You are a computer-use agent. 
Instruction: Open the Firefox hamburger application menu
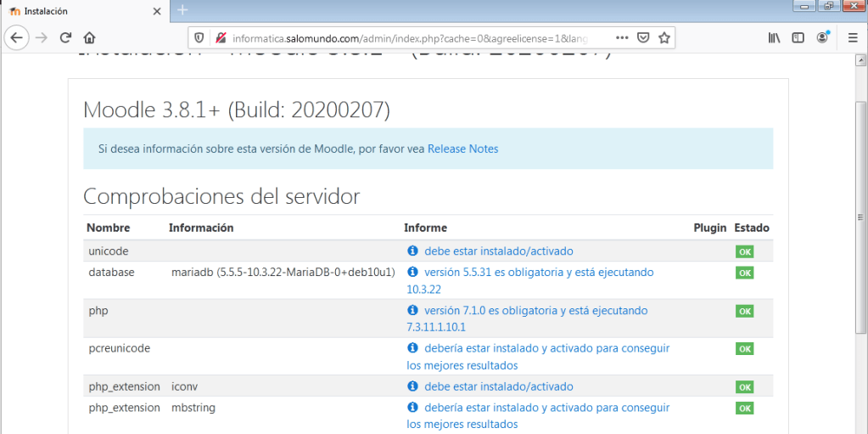click(x=853, y=37)
